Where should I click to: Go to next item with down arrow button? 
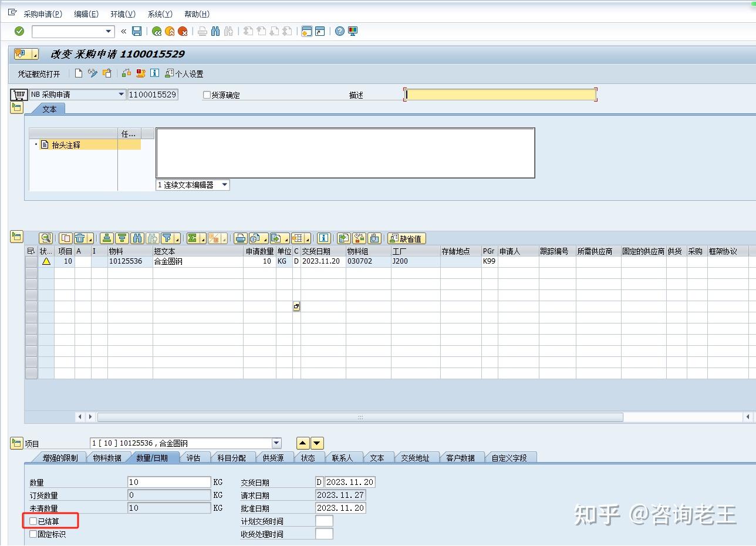(317, 443)
